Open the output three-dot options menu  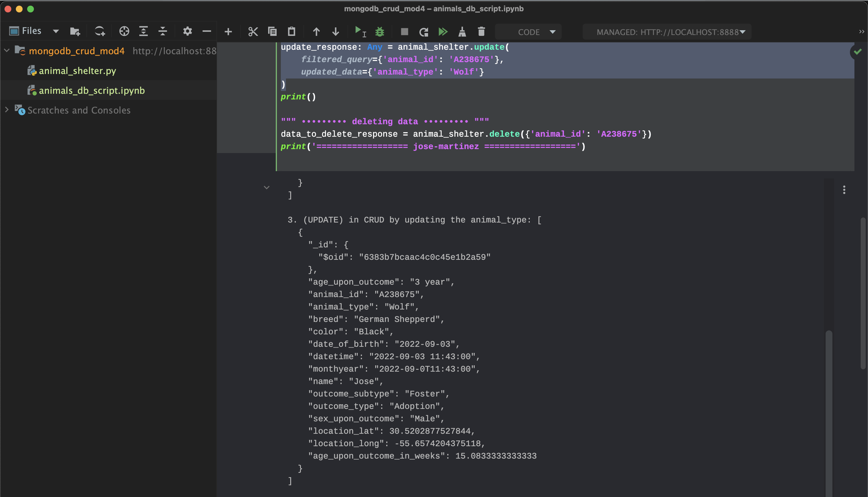click(x=844, y=190)
